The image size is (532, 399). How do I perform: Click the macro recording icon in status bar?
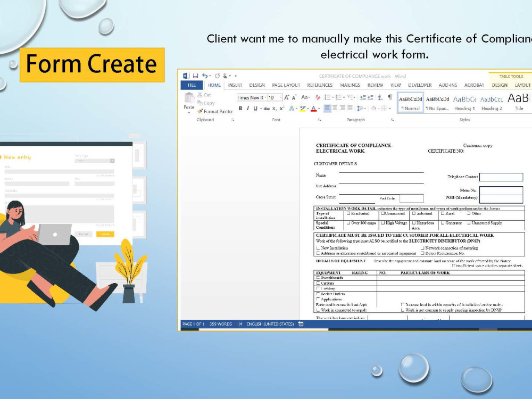click(301, 324)
